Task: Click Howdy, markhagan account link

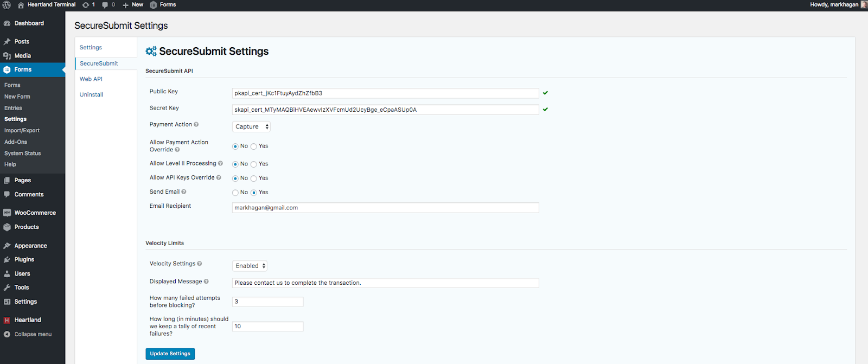Action: click(x=834, y=5)
